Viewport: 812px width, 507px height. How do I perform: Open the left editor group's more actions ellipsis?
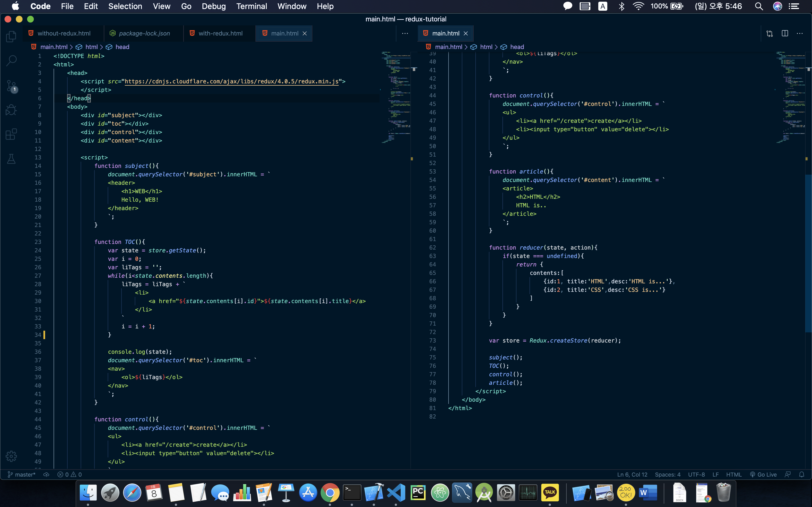coord(405,33)
